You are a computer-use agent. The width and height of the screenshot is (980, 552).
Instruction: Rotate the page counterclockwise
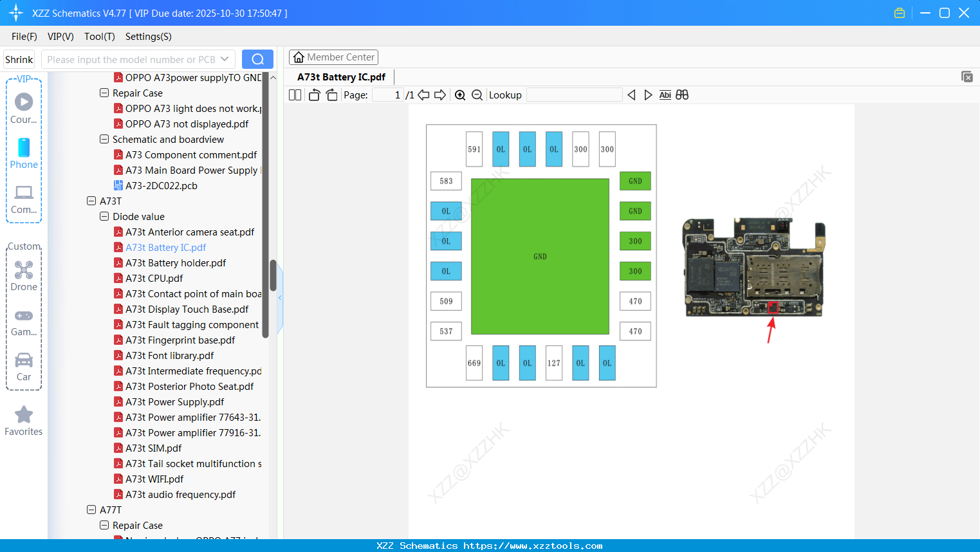pyautogui.click(x=314, y=95)
